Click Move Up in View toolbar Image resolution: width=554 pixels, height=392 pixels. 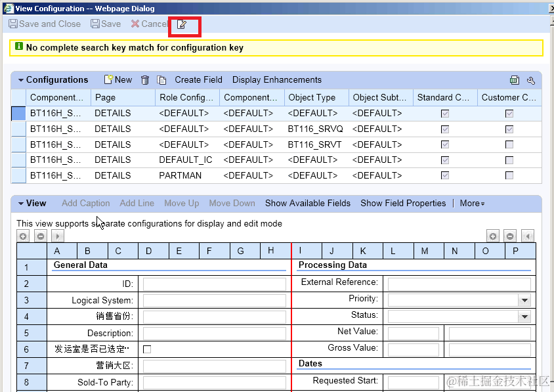coord(182,204)
